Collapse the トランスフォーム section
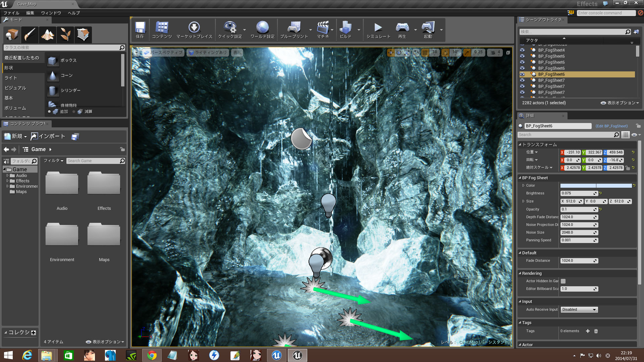The width and height of the screenshot is (644, 362). click(x=520, y=144)
